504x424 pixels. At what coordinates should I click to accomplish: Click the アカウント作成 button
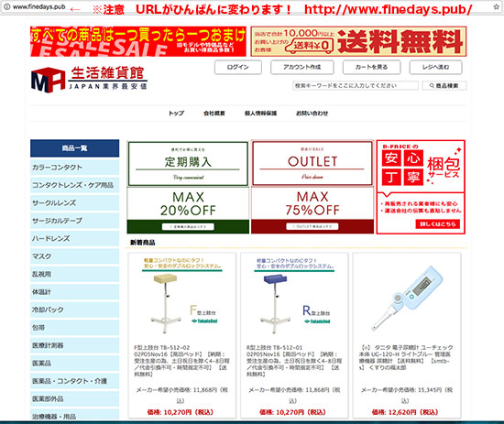point(302,67)
